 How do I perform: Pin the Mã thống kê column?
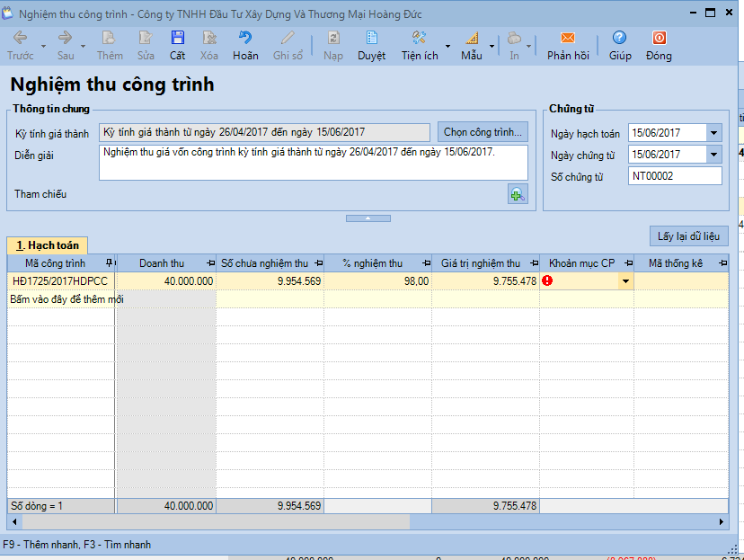722,262
